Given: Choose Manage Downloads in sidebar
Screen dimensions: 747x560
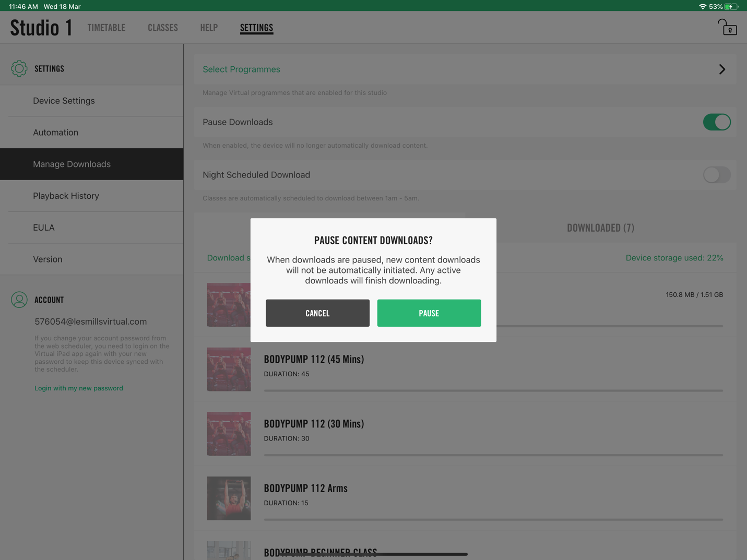Looking at the screenshot, I should click(92, 164).
